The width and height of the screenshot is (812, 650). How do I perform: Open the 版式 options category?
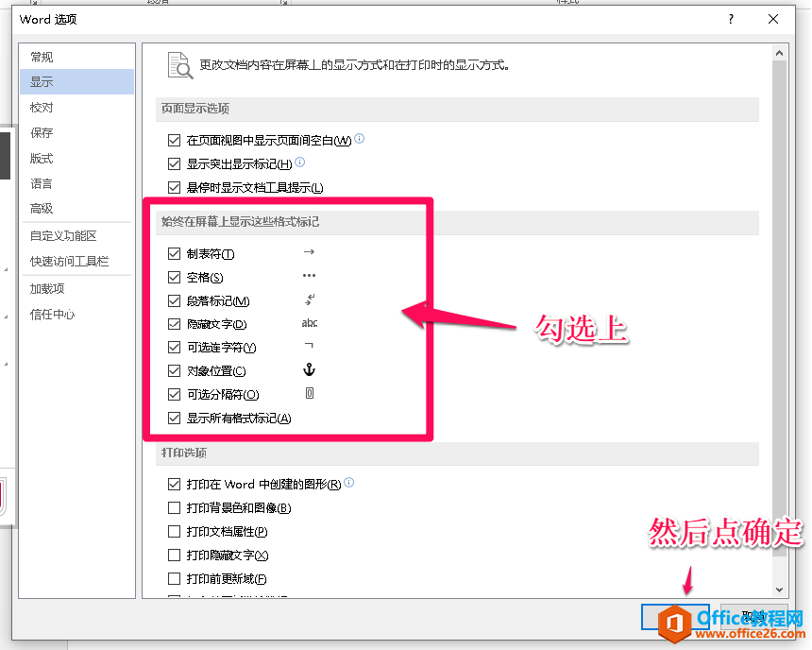(x=76, y=158)
